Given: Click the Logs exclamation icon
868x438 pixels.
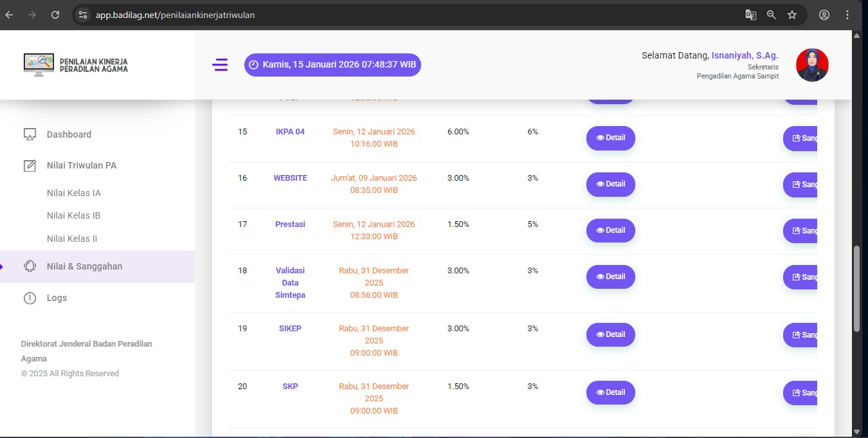Looking at the screenshot, I should click(30, 298).
